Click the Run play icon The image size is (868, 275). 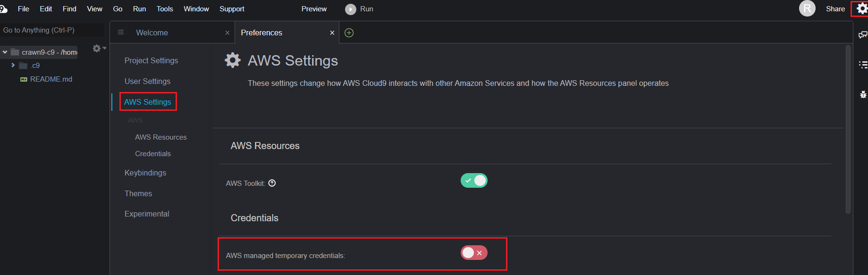click(350, 9)
